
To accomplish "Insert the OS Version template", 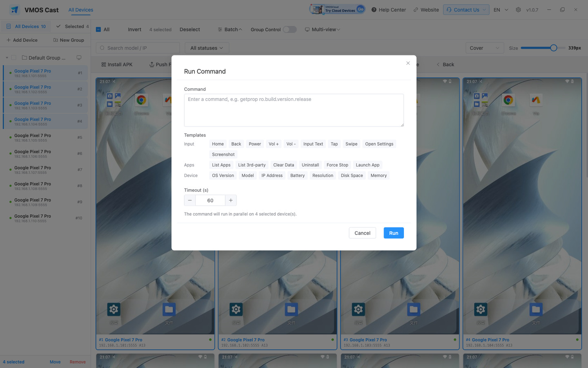I will (x=223, y=176).
